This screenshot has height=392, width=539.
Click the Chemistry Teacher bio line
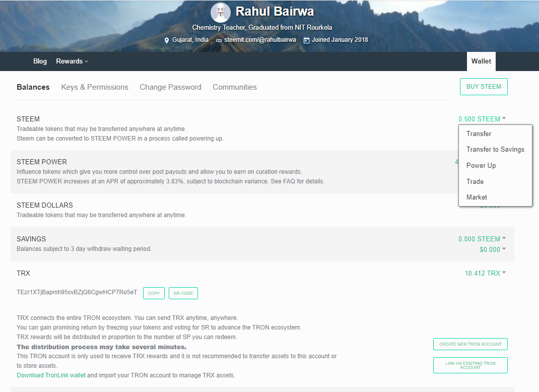262,28
